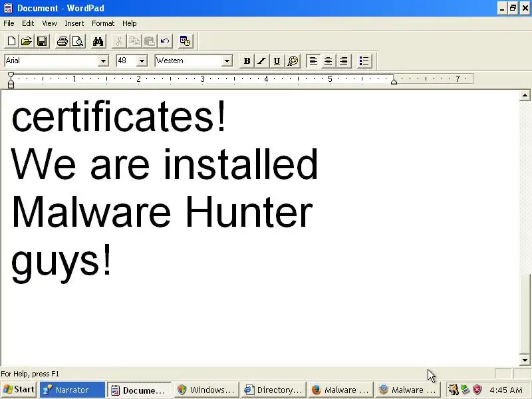
Task: Click the WordPad title bar document icon
Action: point(8,8)
